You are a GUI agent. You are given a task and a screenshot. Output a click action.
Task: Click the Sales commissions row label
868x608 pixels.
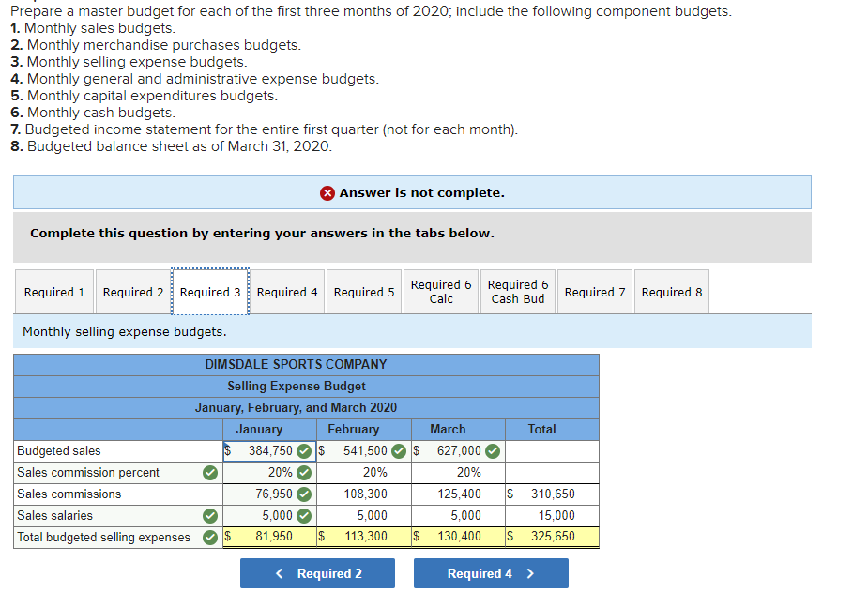tap(69, 494)
